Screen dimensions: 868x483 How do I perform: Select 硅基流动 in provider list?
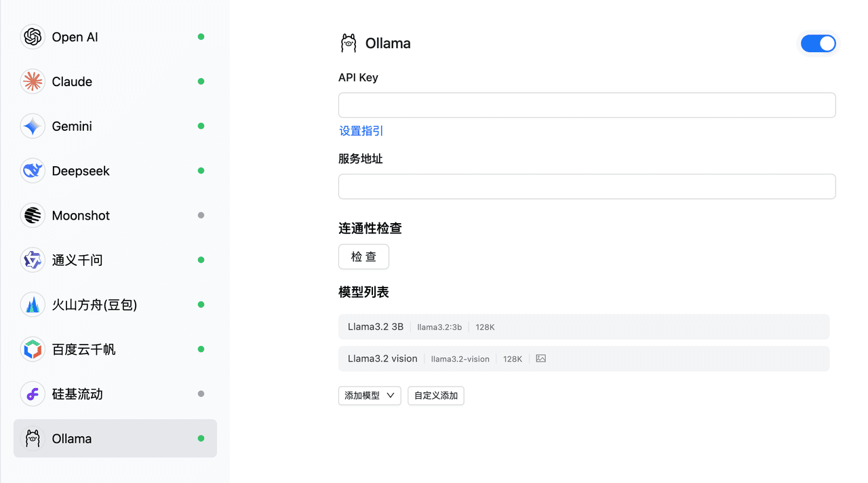[x=115, y=394]
